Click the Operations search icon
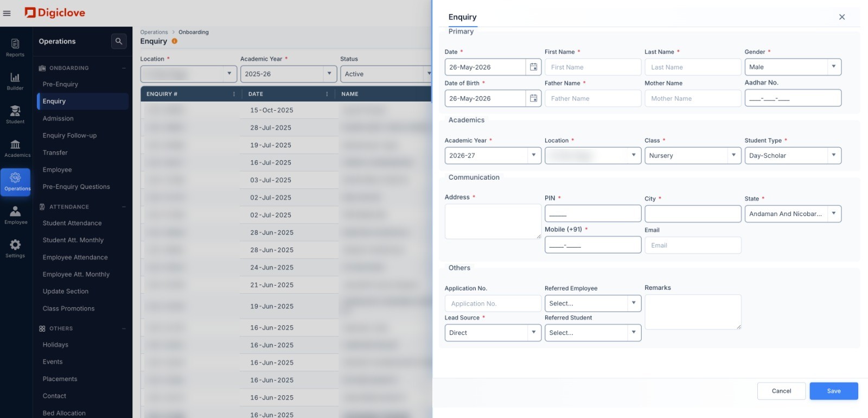The width and height of the screenshot is (868, 418). pos(119,41)
